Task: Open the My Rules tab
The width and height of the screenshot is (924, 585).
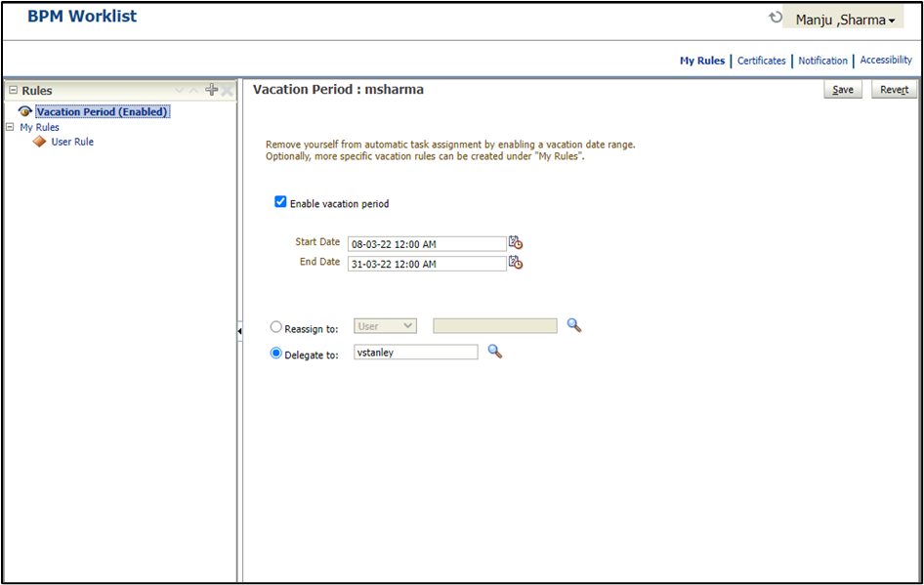Action: coord(702,61)
